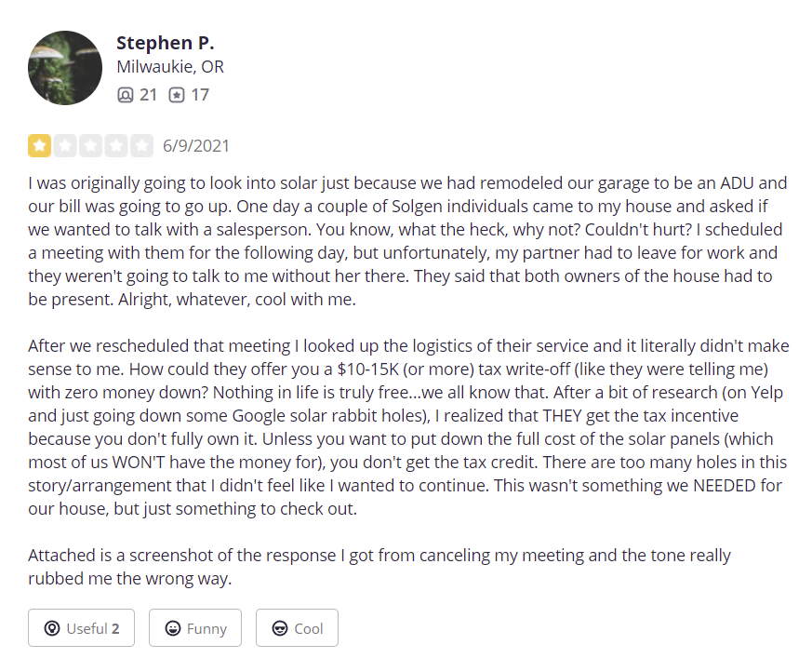
Task: Click the second empty rating star
Action: point(65,145)
